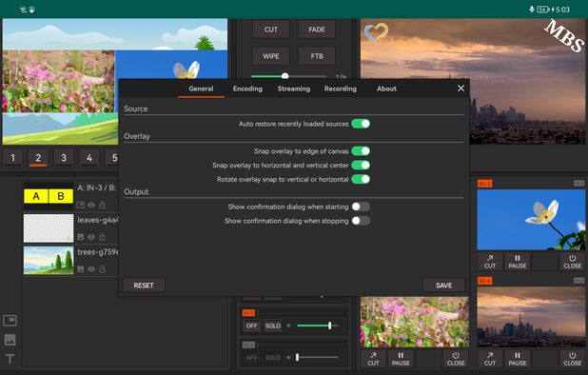Screen dimensions: 588x375
Task: Tap the microphone icon in the status bar
Action: [532, 10]
